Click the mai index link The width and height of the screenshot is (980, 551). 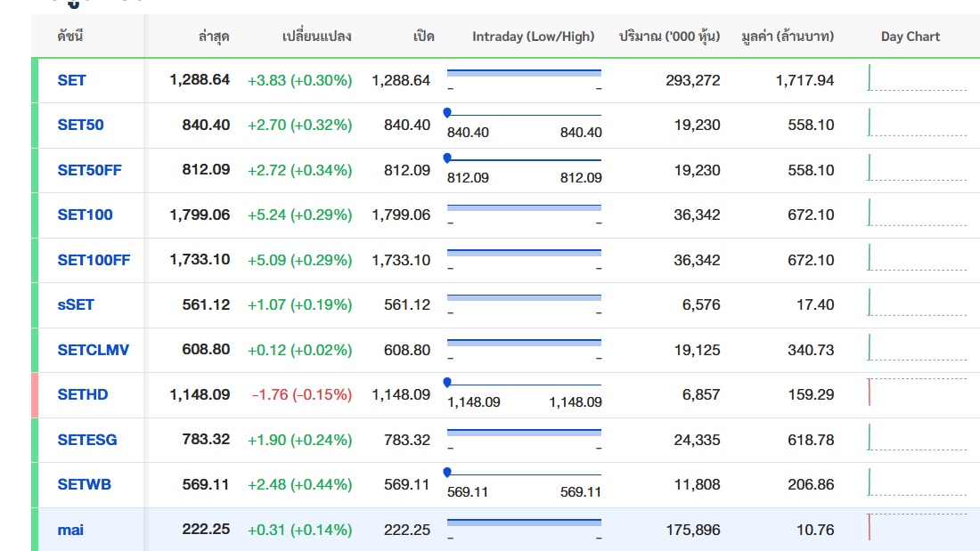point(71,530)
